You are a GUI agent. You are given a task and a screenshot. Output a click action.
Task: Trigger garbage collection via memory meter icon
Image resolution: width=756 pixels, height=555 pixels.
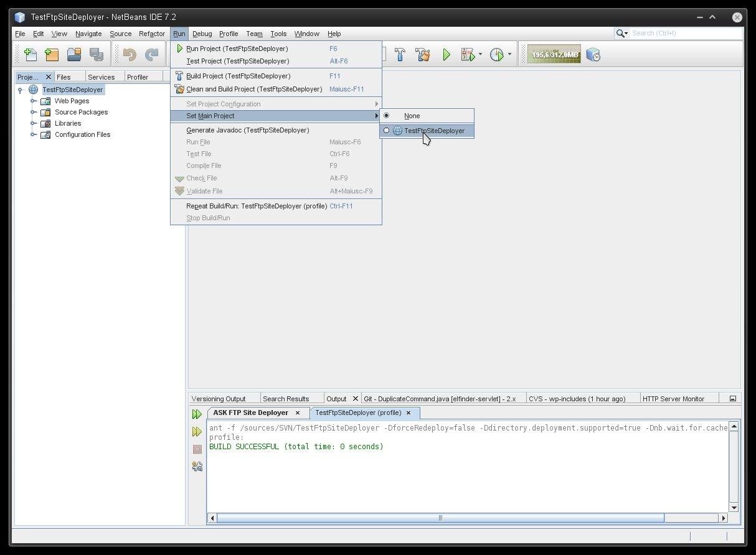pos(553,54)
